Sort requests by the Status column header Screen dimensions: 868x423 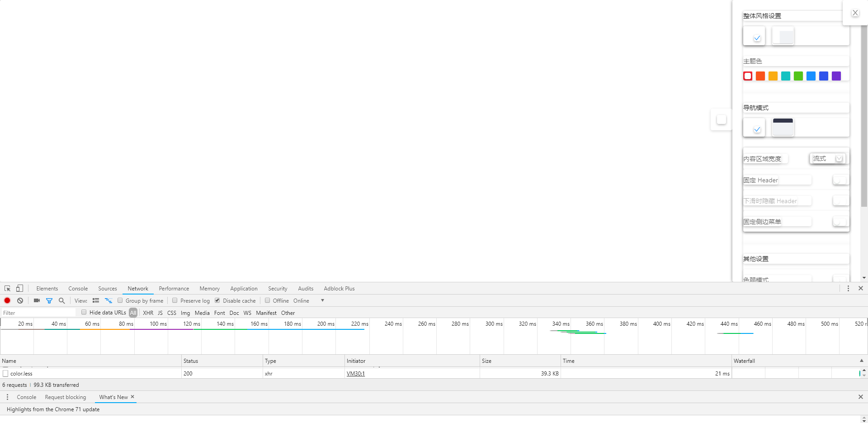tap(222, 361)
